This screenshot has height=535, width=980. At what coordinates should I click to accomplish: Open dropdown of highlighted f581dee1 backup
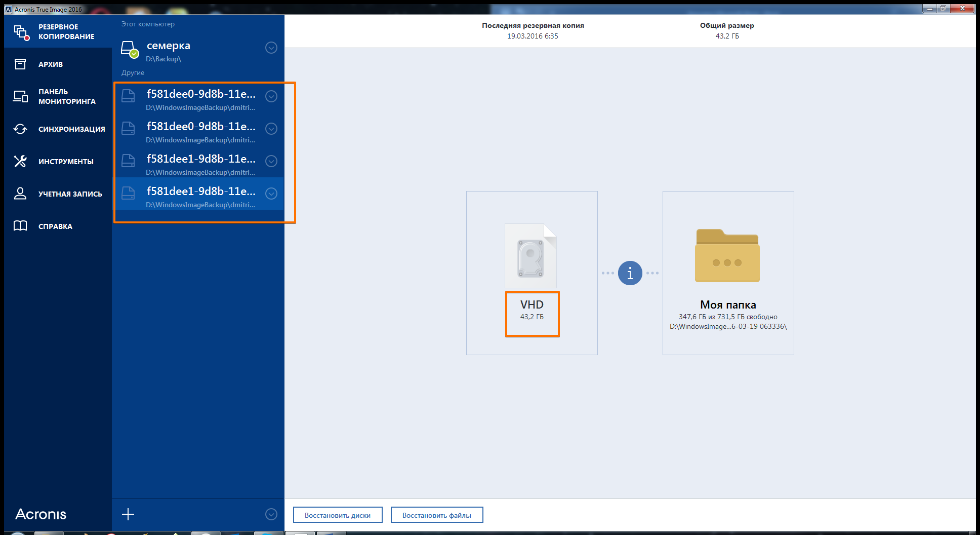[x=271, y=194]
